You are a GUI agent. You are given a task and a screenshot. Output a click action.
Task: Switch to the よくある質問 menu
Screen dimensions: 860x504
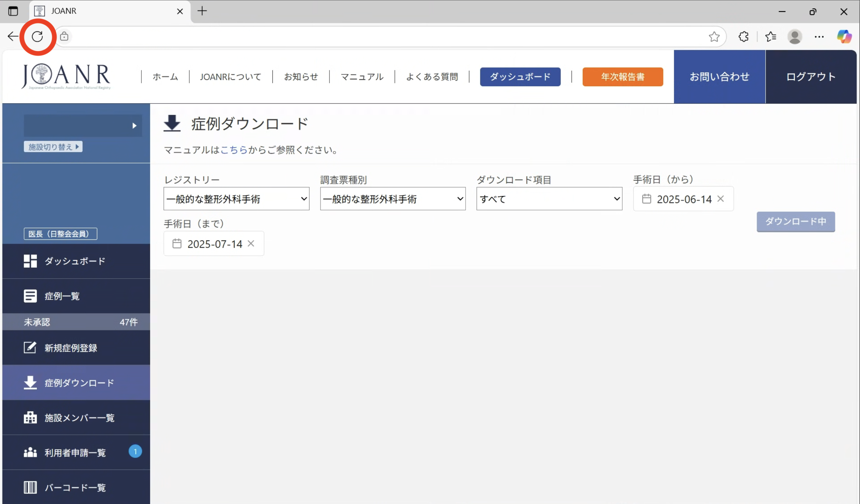click(x=432, y=77)
